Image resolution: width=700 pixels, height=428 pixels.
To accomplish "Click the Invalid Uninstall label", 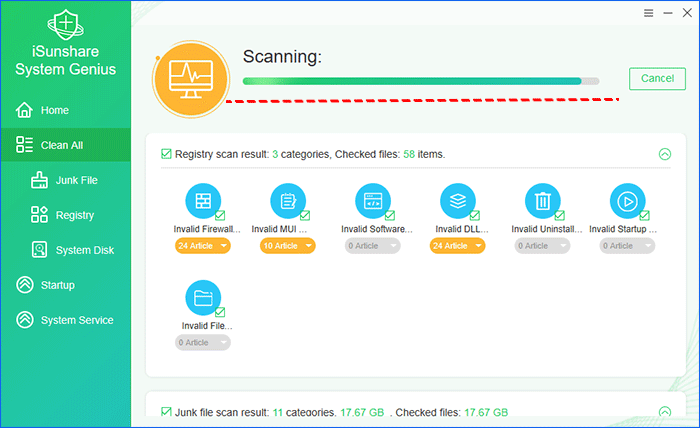I will pyautogui.click(x=547, y=229).
